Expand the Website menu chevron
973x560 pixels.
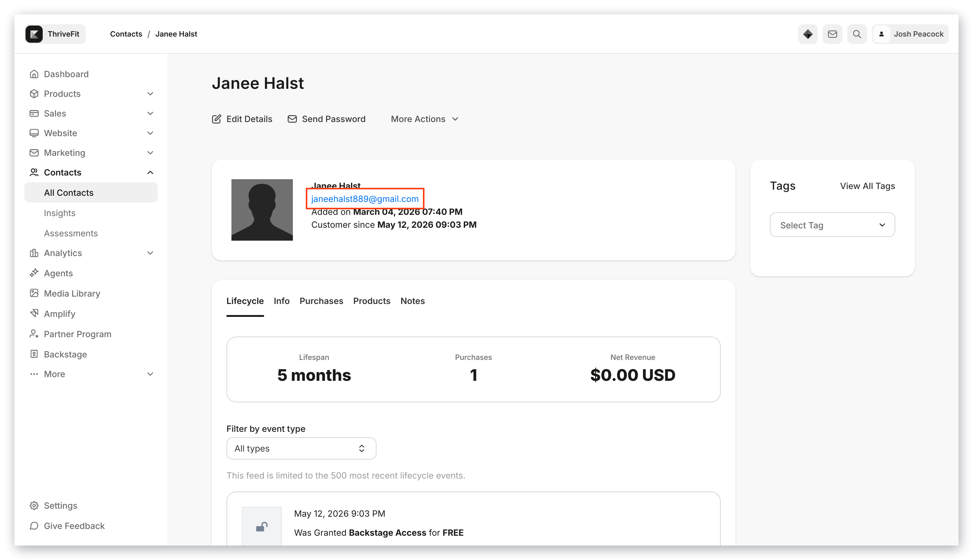click(150, 133)
